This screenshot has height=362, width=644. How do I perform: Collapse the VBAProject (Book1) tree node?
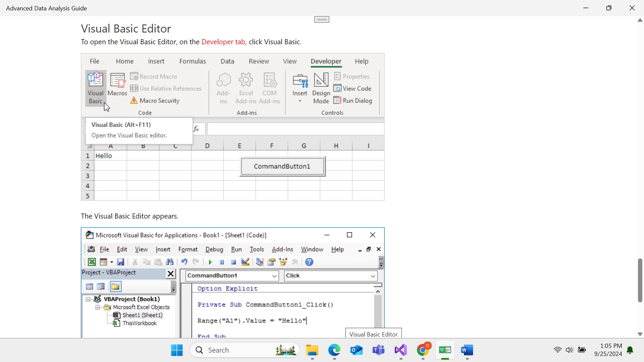[88, 299]
